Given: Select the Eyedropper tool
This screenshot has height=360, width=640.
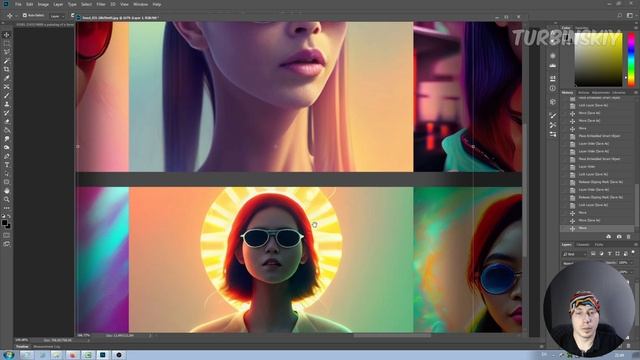Looking at the screenshot, I should (7, 78).
